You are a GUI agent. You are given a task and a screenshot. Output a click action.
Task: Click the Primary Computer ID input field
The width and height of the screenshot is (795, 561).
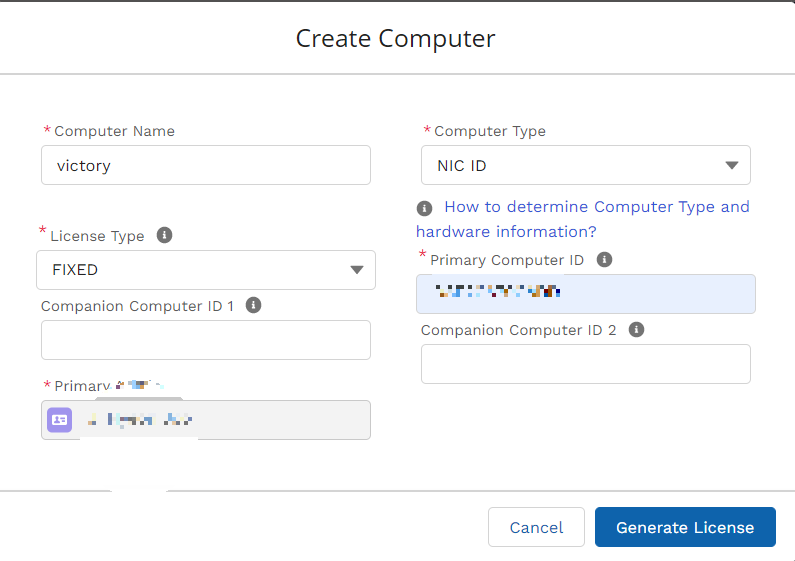coord(586,294)
